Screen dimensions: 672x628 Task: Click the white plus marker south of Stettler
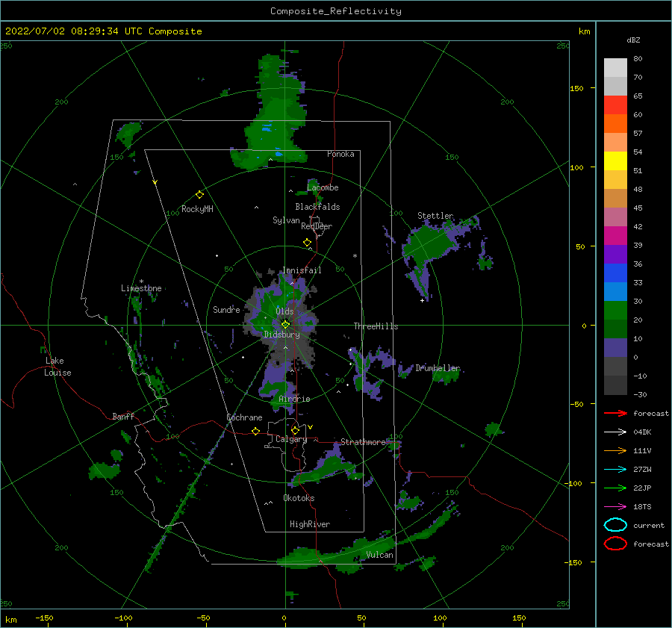click(422, 300)
